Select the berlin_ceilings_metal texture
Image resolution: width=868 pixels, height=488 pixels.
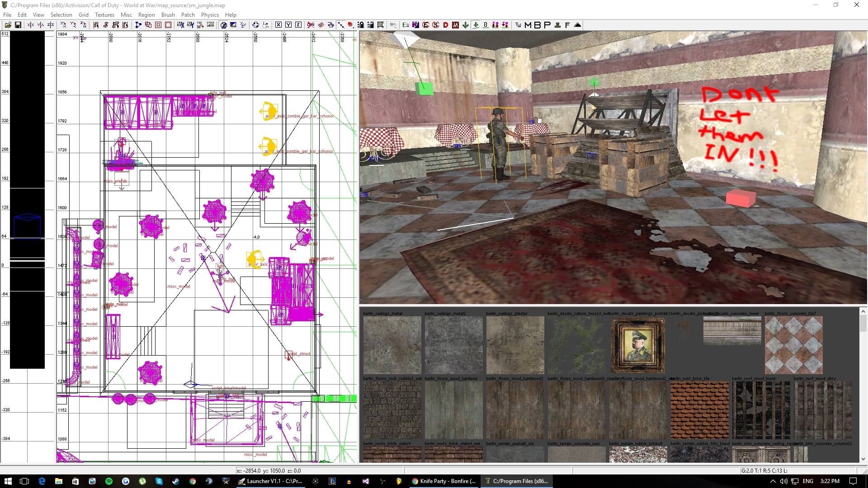click(392, 345)
